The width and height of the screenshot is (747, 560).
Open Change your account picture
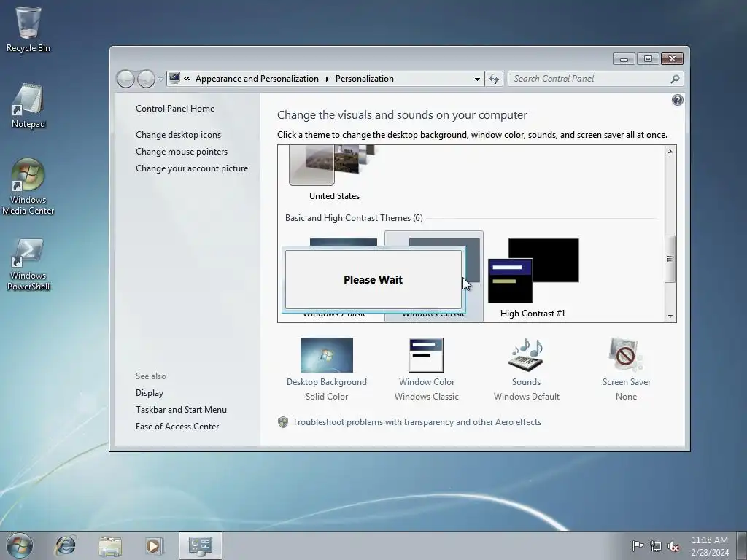tap(192, 168)
